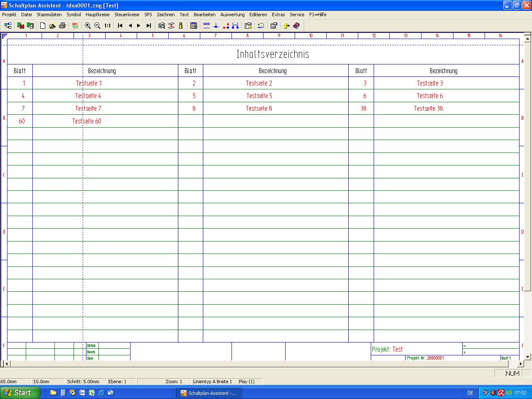Click the new document icon

[x=42, y=26]
